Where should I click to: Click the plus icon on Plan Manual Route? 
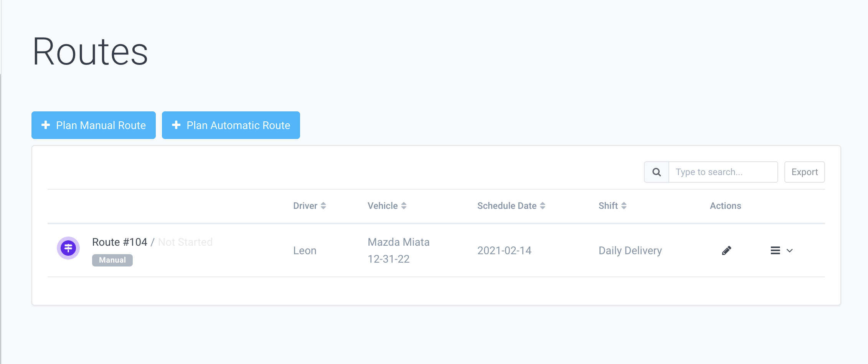46,125
